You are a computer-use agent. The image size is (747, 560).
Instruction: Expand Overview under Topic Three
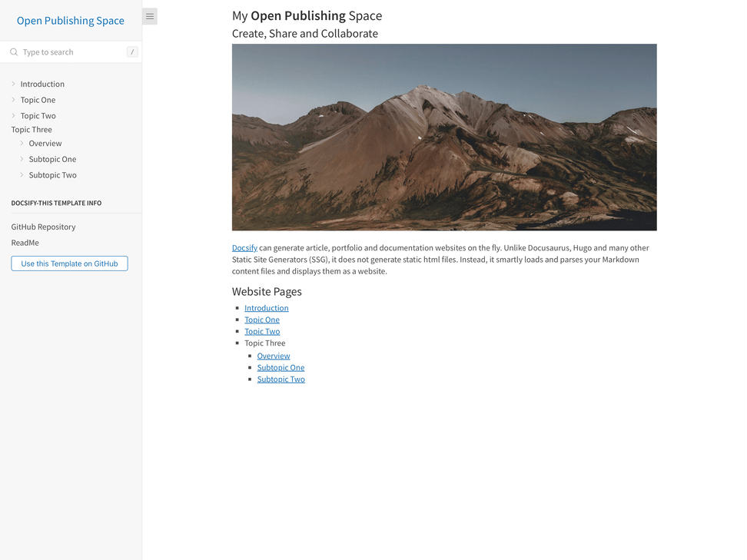[x=22, y=143]
